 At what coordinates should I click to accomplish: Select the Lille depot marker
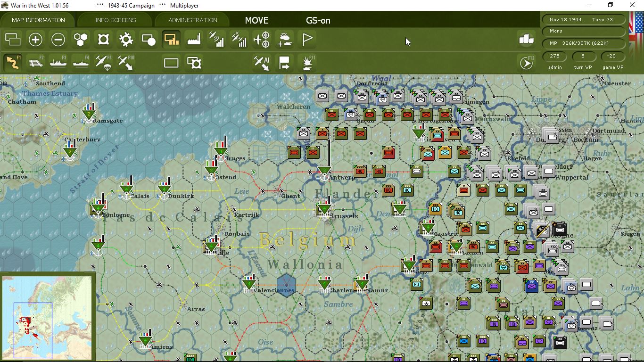click(211, 245)
